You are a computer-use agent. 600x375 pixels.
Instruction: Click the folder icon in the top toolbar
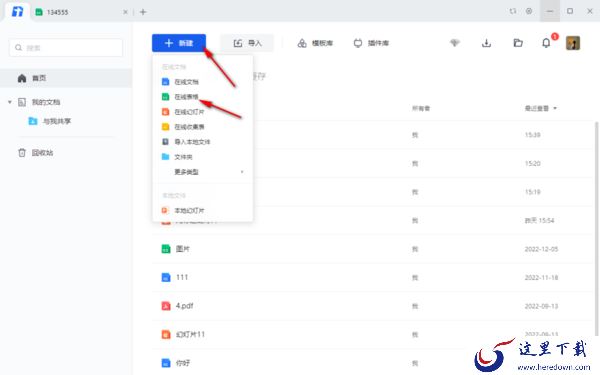[x=518, y=43]
